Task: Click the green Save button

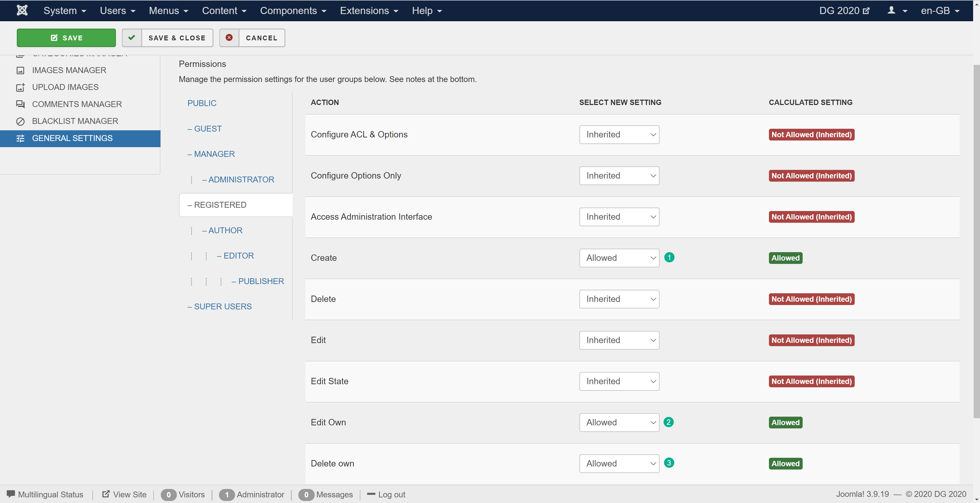Action: pyautogui.click(x=66, y=38)
